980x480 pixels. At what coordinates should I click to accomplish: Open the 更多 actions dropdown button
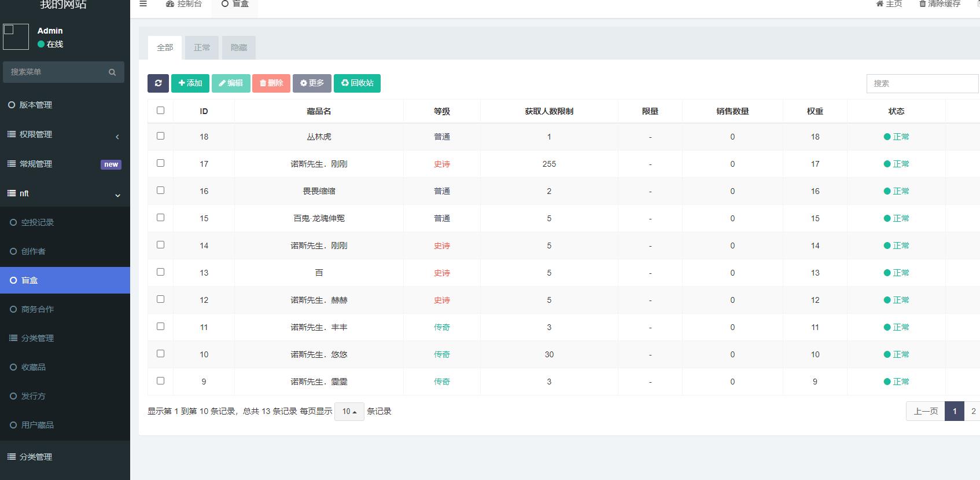[x=312, y=83]
